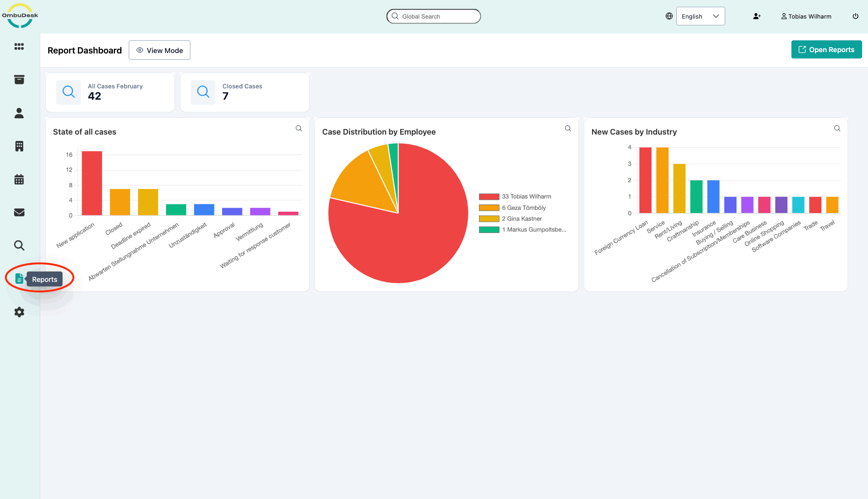Open the search item in sidebar

tap(19, 246)
